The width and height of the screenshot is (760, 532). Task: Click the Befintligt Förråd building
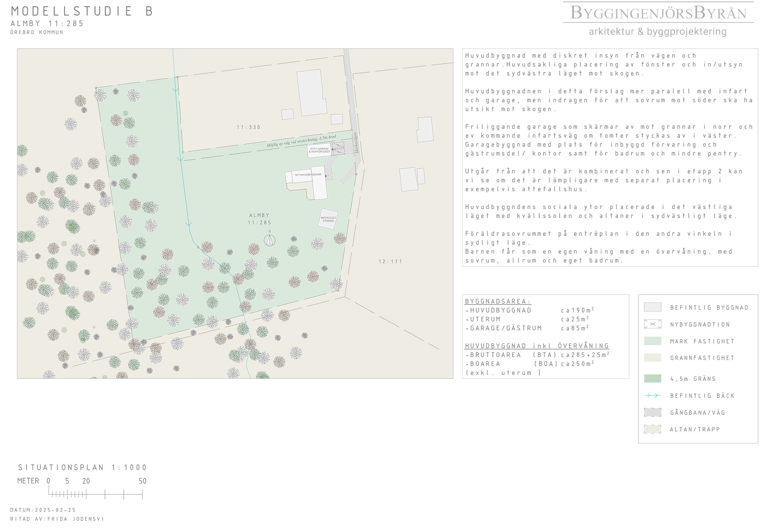[x=328, y=219]
